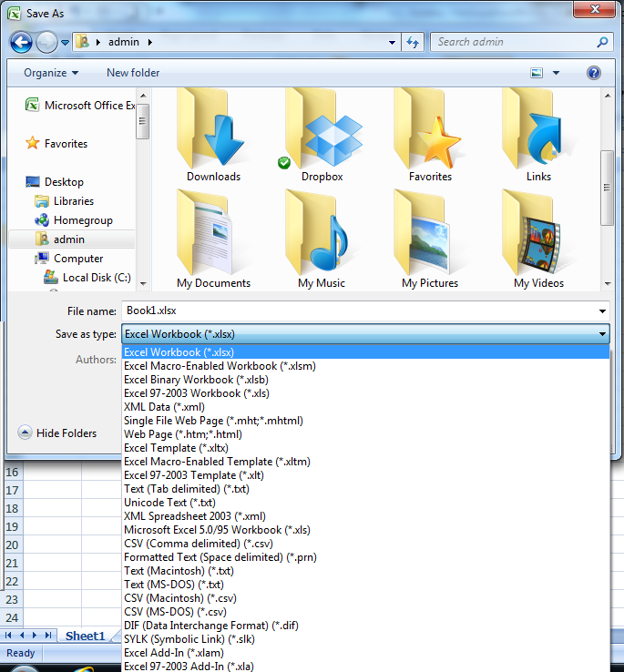The height and width of the screenshot is (672, 624).
Task: Click the search magnifier icon
Action: click(x=602, y=42)
